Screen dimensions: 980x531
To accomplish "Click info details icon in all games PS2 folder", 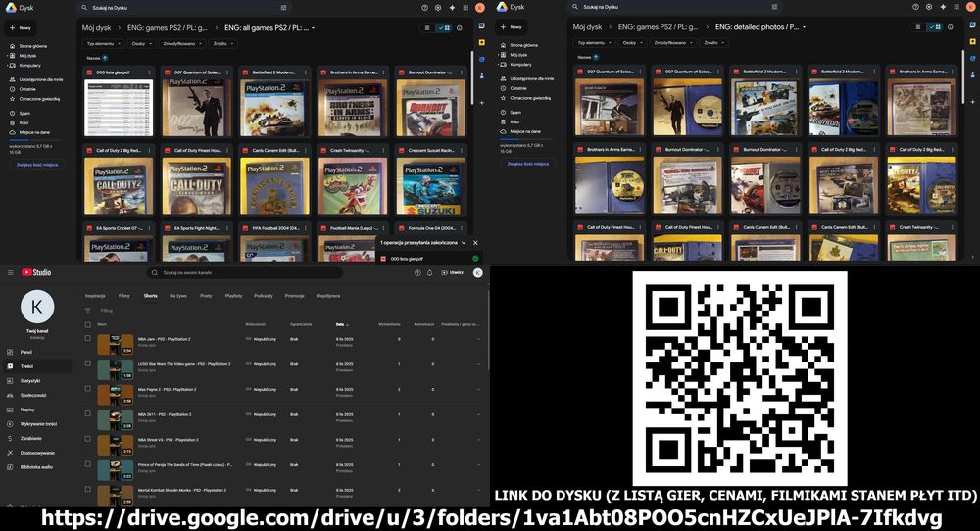I will click(x=460, y=28).
